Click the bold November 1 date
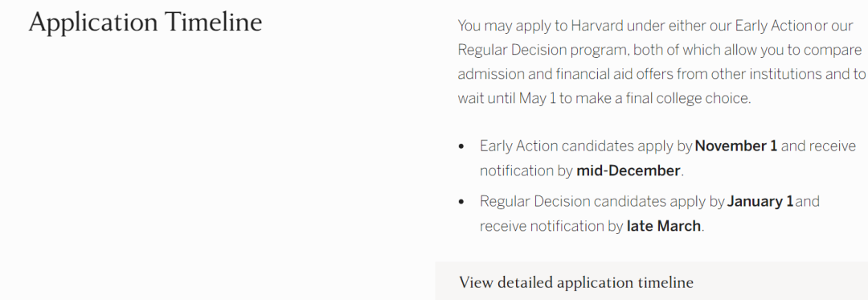The image size is (868, 300). pyautogui.click(x=735, y=146)
